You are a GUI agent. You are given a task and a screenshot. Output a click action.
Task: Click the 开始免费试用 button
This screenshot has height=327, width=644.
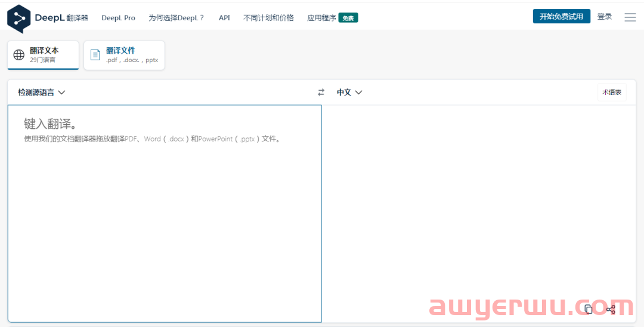click(x=562, y=17)
